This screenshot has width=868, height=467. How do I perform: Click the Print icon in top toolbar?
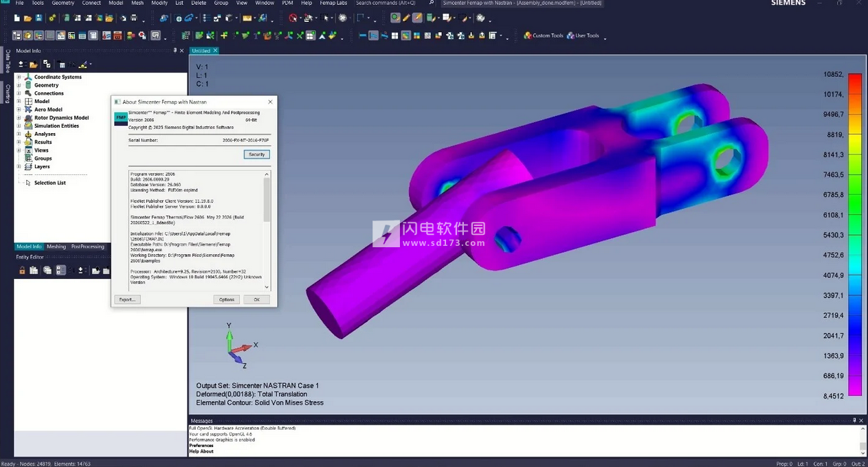pyautogui.click(x=133, y=18)
